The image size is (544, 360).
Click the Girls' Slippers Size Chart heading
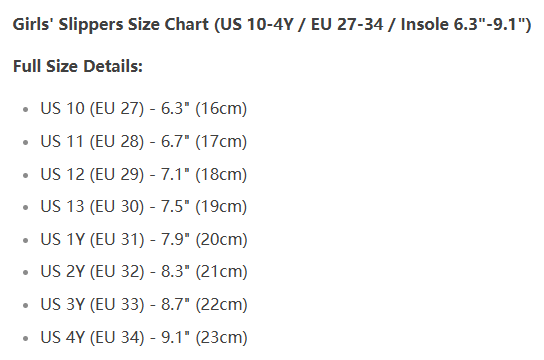272,25
